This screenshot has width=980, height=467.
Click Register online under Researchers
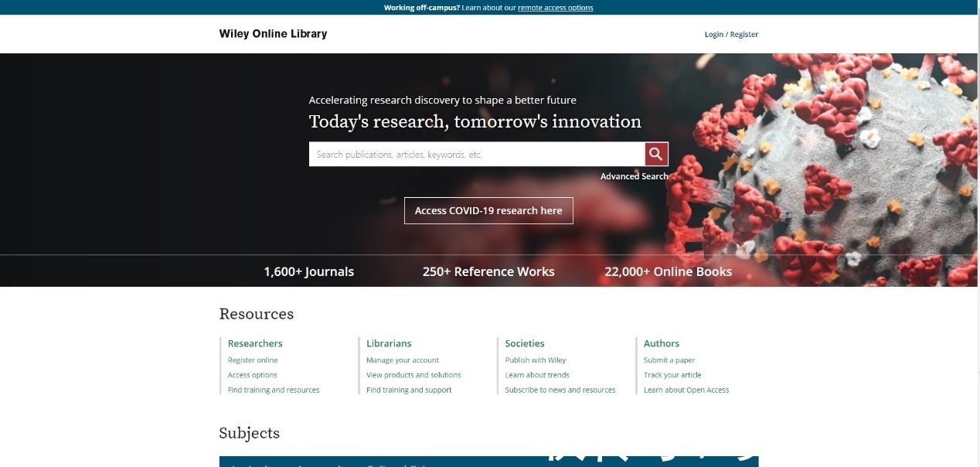tap(253, 360)
